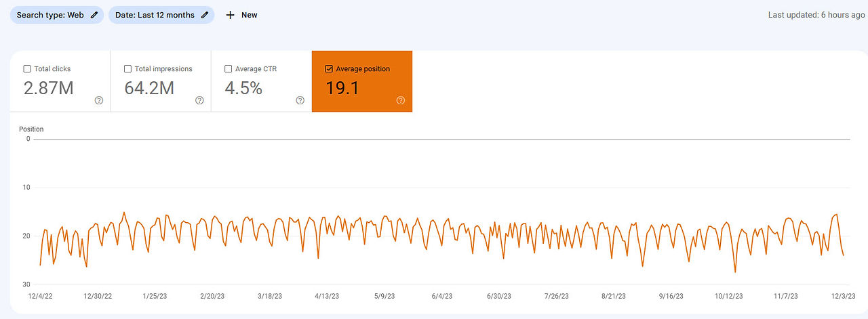Open the help icon on Average CTR card
This screenshot has height=319, width=868.
tap(300, 100)
